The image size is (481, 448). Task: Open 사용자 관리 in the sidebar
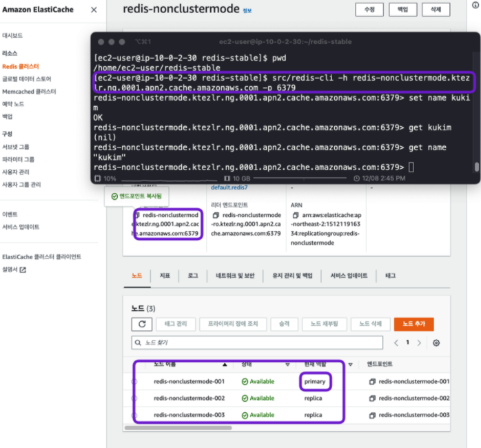tap(16, 172)
